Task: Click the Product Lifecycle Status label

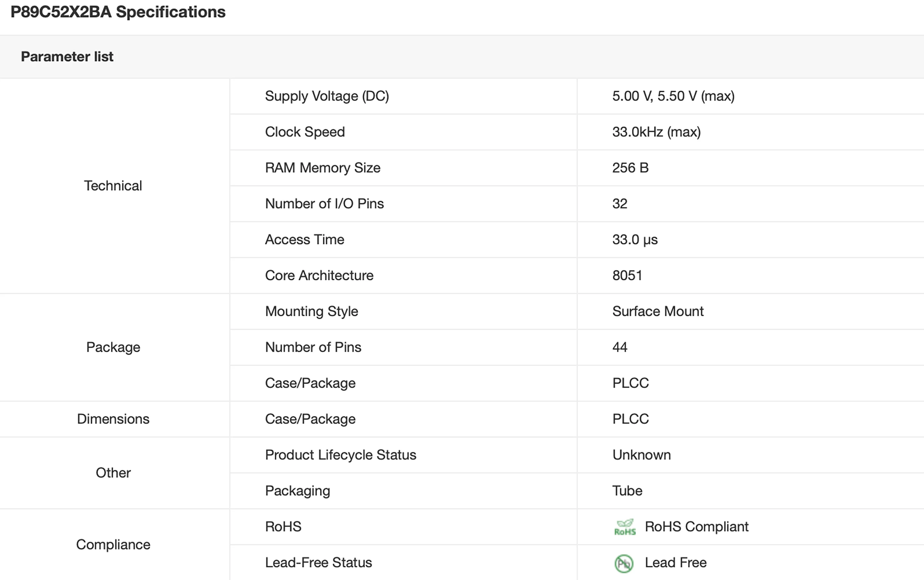Action: pos(340,455)
